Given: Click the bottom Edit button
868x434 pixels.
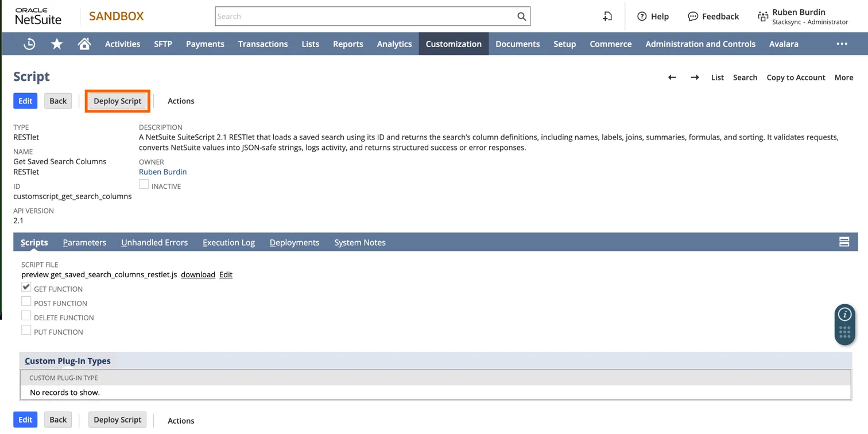Looking at the screenshot, I should coord(25,420).
